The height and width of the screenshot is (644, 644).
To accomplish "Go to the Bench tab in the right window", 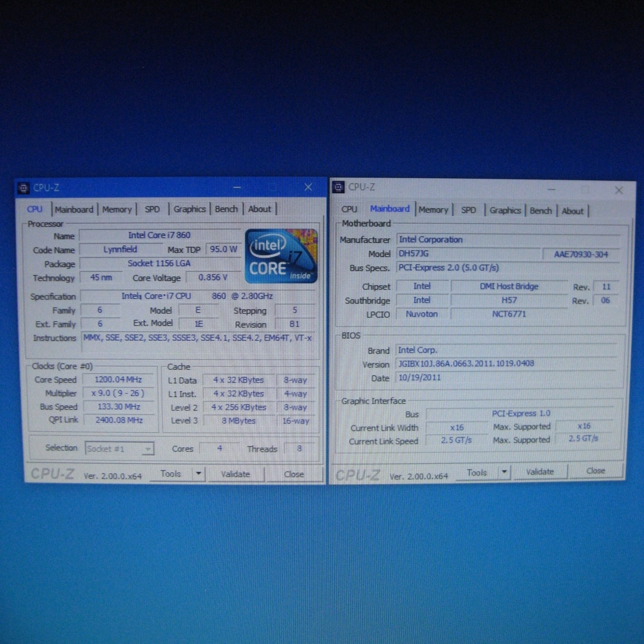I will pos(540,210).
